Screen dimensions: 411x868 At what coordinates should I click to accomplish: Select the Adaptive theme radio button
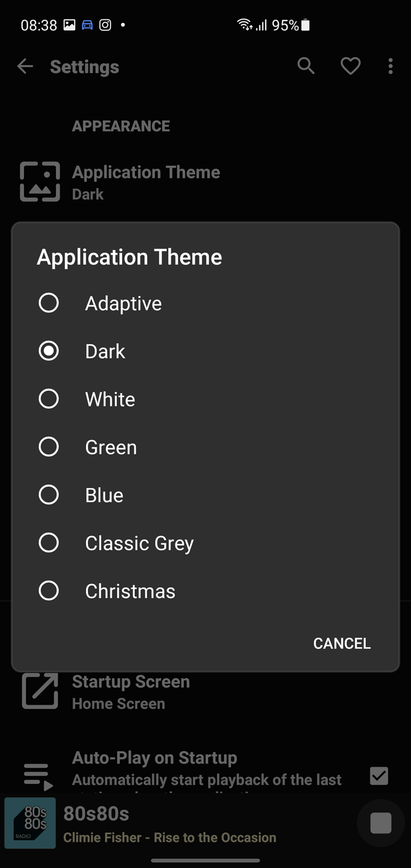49,303
